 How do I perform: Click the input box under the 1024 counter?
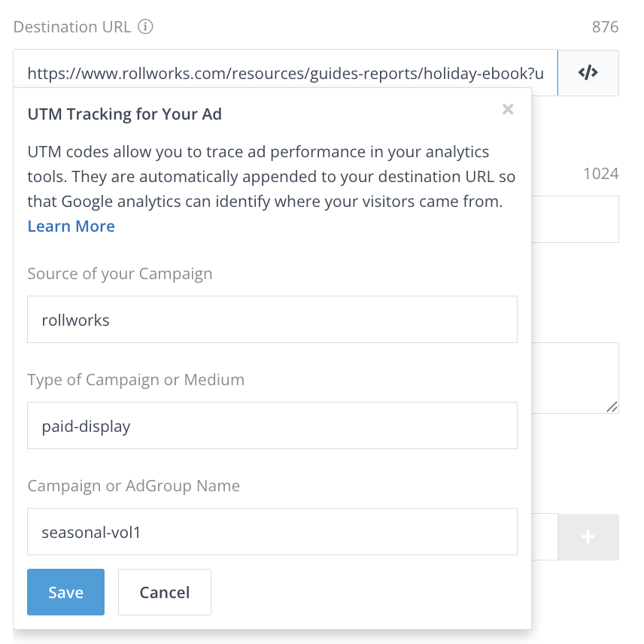575,220
